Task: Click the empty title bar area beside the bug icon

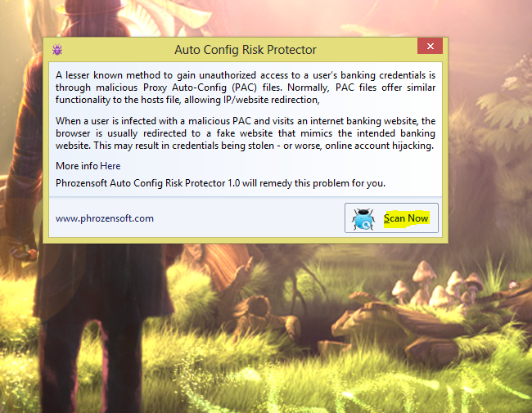Action: 119,50
